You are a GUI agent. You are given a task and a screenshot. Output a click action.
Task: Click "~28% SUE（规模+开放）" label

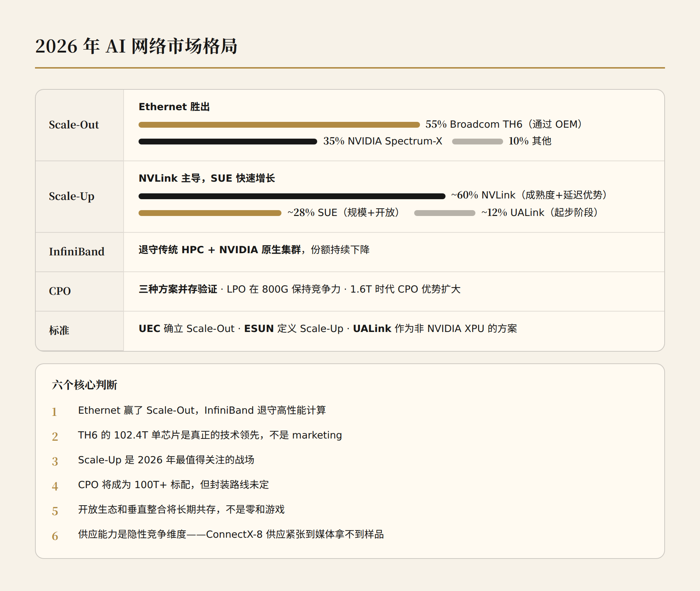[x=345, y=213]
